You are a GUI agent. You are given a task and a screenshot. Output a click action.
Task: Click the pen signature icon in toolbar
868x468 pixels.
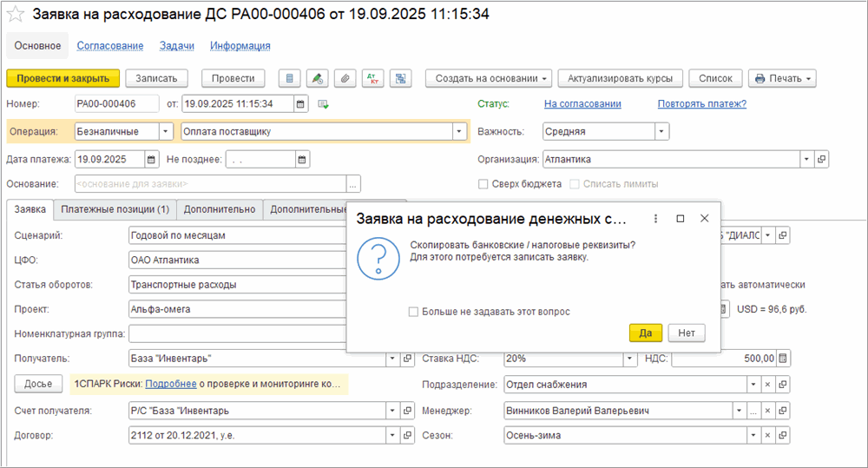(318, 78)
